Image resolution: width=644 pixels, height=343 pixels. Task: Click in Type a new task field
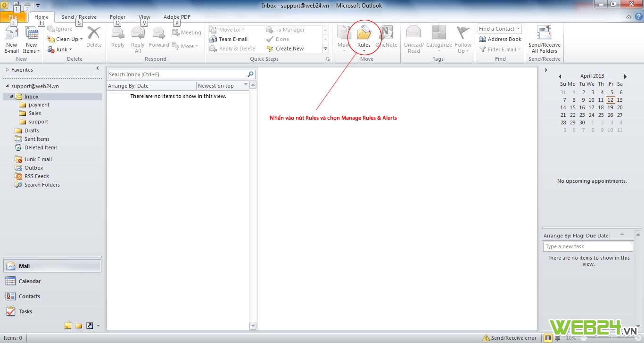pyautogui.click(x=588, y=246)
